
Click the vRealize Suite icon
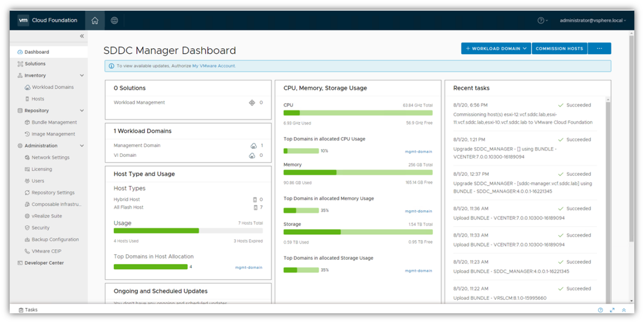tap(27, 216)
